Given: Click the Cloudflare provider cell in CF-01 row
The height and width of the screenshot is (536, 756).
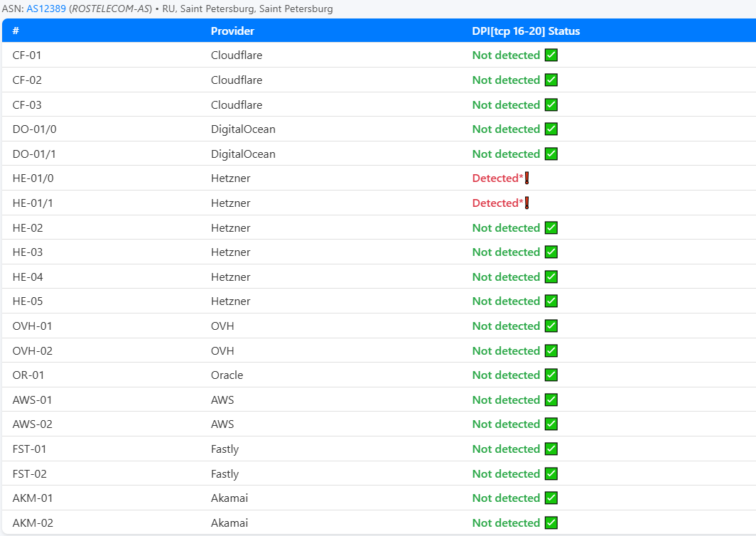Looking at the screenshot, I should coord(236,55).
